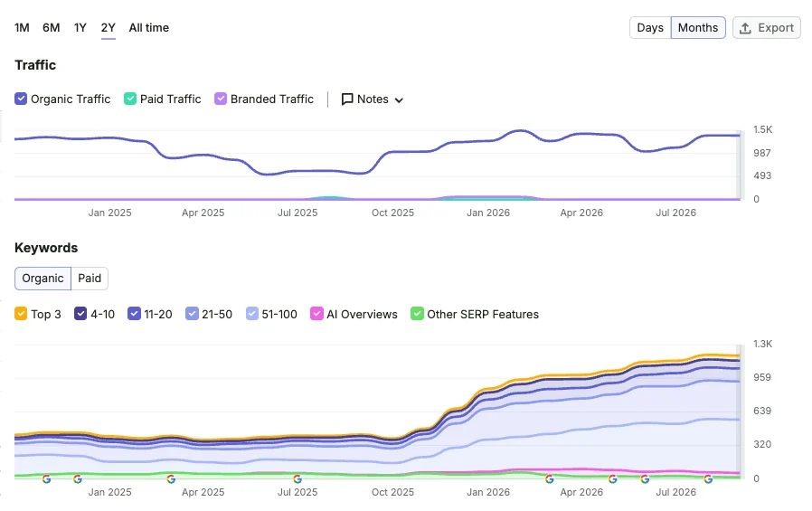
Task: Toggle the AI Overviews checkbox
Action: [316, 314]
